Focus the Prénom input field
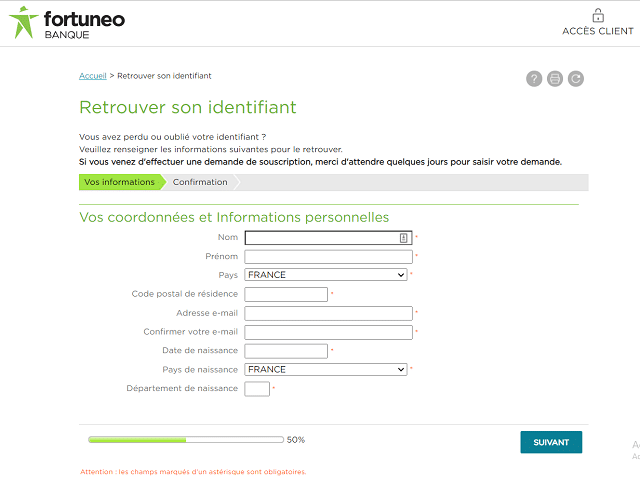This screenshot has width=640, height=483. 328,257
